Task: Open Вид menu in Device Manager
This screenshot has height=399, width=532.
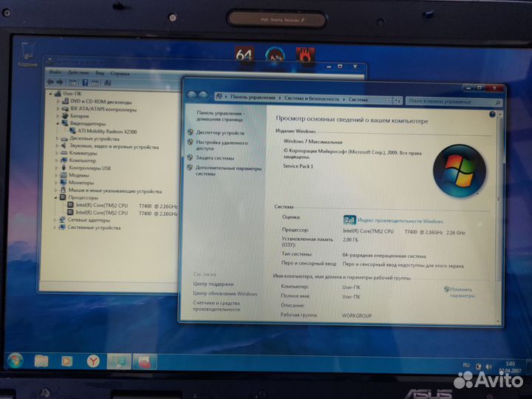Action: (100, 73)
